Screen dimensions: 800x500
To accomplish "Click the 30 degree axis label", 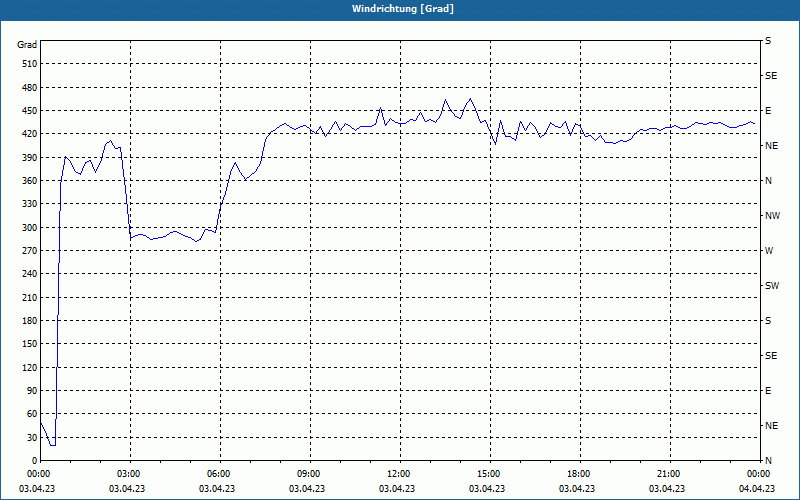I will click(x=32, y=438).
